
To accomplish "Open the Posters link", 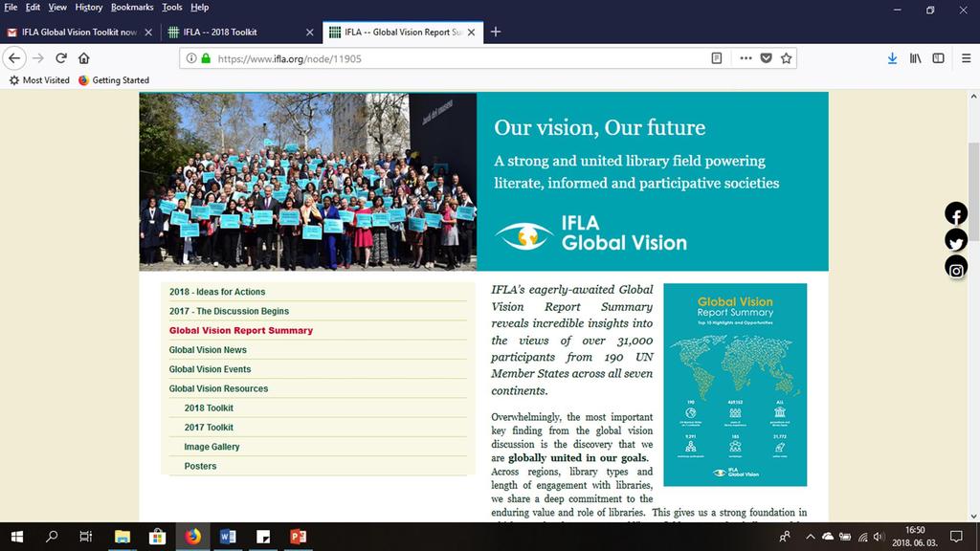I will tap(200, 466).
